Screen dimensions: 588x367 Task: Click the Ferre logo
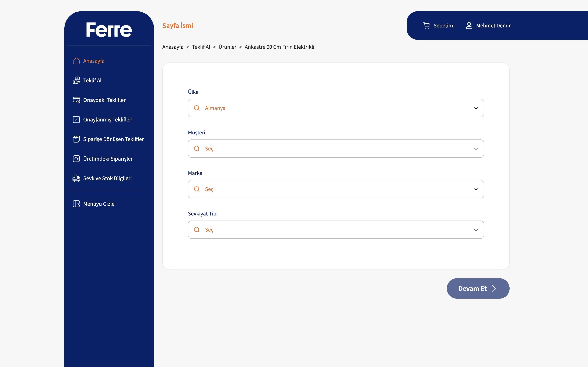point(109,30)
